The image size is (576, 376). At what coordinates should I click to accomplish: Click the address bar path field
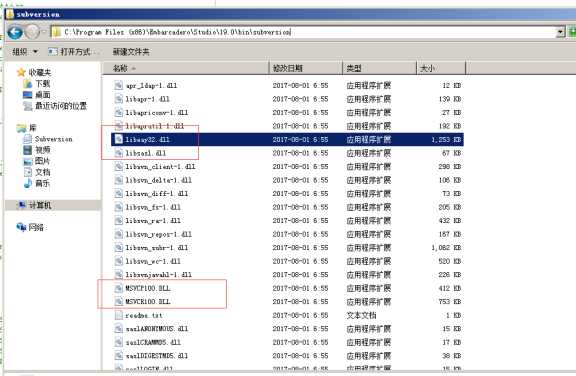[x=303, y=32]
